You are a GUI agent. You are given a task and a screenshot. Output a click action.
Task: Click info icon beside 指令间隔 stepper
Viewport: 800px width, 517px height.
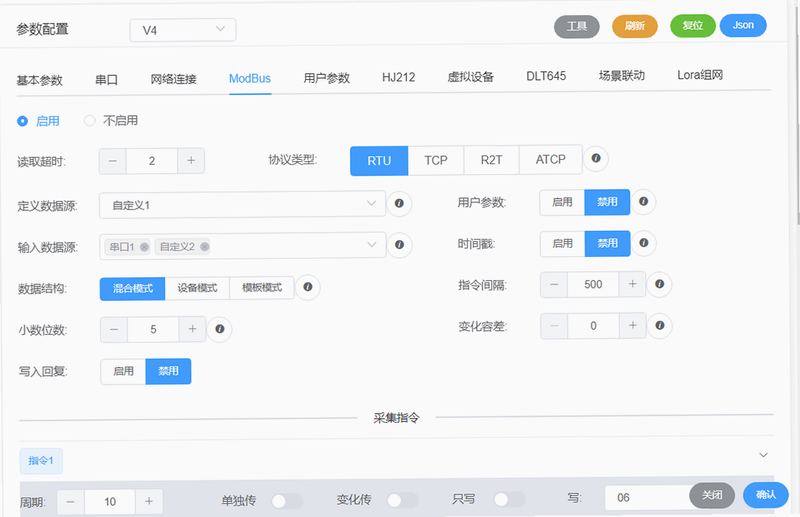tap(659, 284)
